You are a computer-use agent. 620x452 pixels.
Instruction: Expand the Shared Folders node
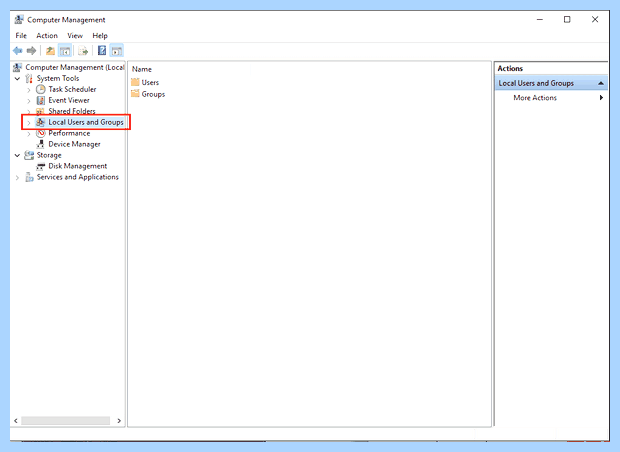click(x=28, y=112)
